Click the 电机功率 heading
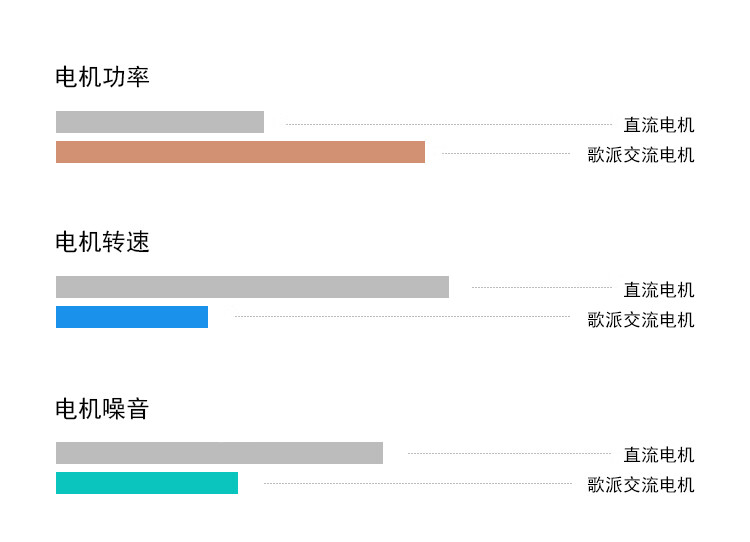The height and width of the screenshot is (542, 750). (x=102, y=77)
